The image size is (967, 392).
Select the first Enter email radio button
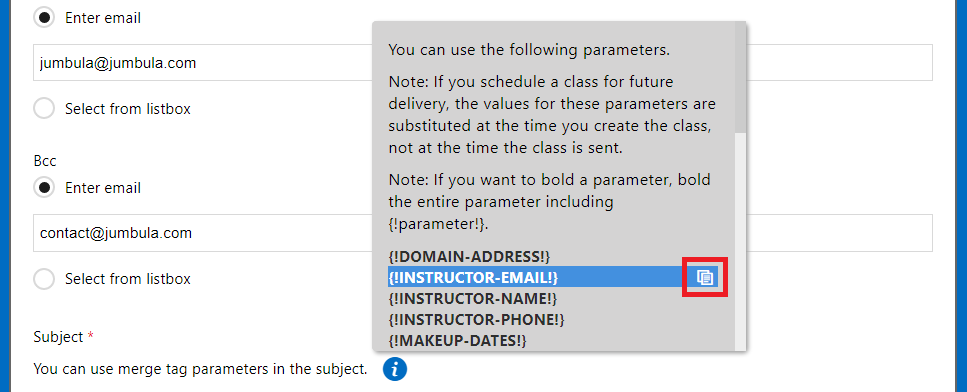click(x=44, y=18)
